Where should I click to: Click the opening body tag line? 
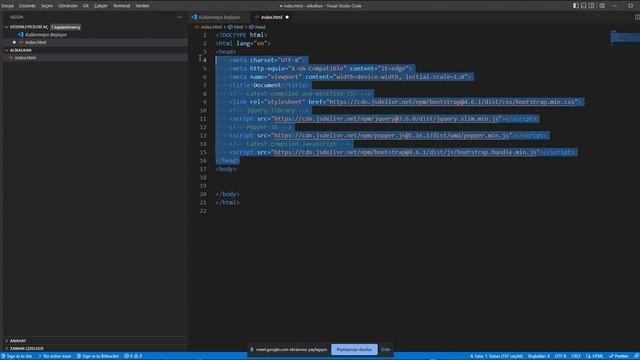[x=226, y=169]
